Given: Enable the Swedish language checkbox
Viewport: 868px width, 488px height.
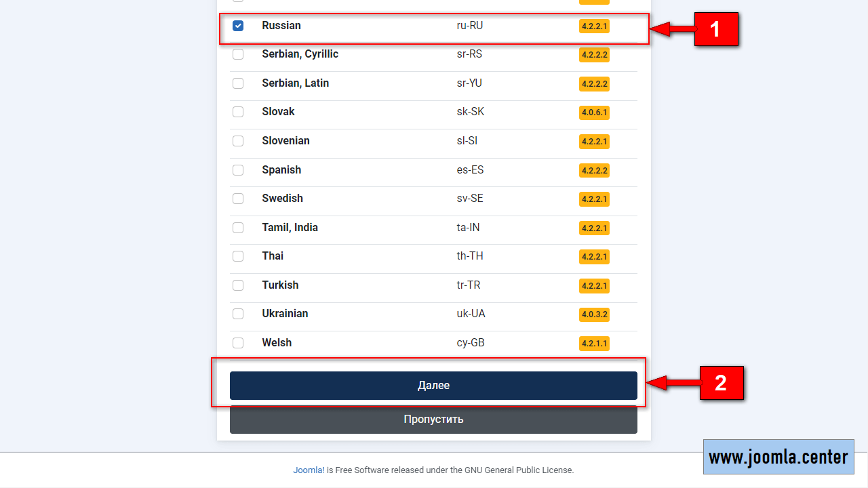Looking at the screenshot, I should 238,199.
